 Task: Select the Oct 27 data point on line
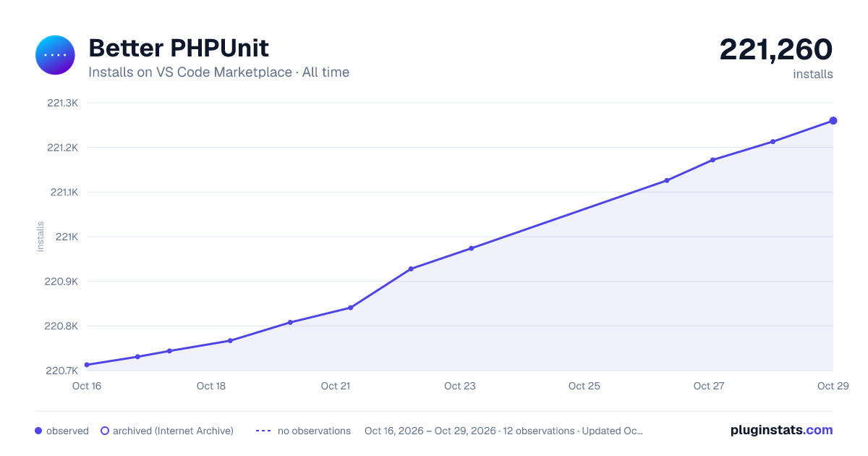[713, 160]
